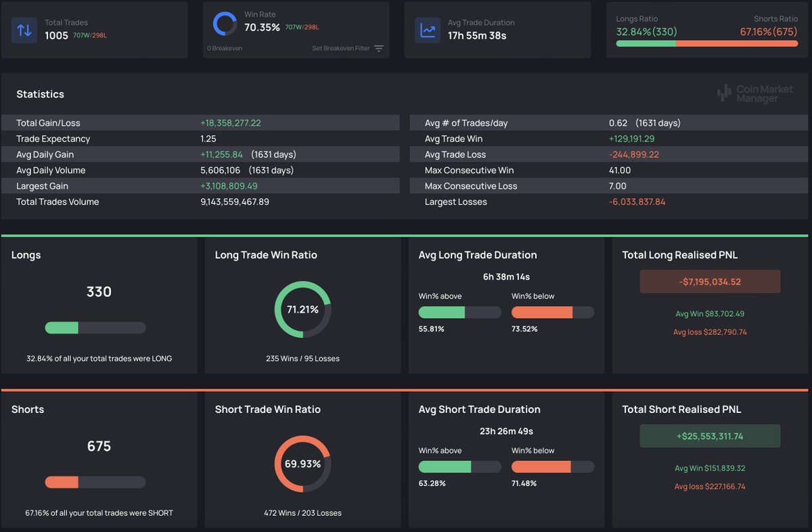Screen dimensions: 812x532
Task: Click the Avg Daily Gain value +11,255.84
Action: tap(222, 154)
